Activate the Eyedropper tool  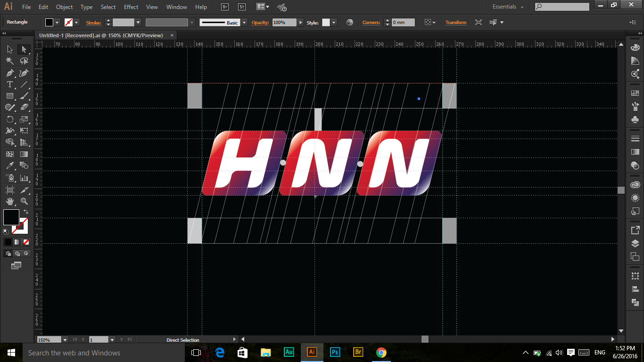9,165
